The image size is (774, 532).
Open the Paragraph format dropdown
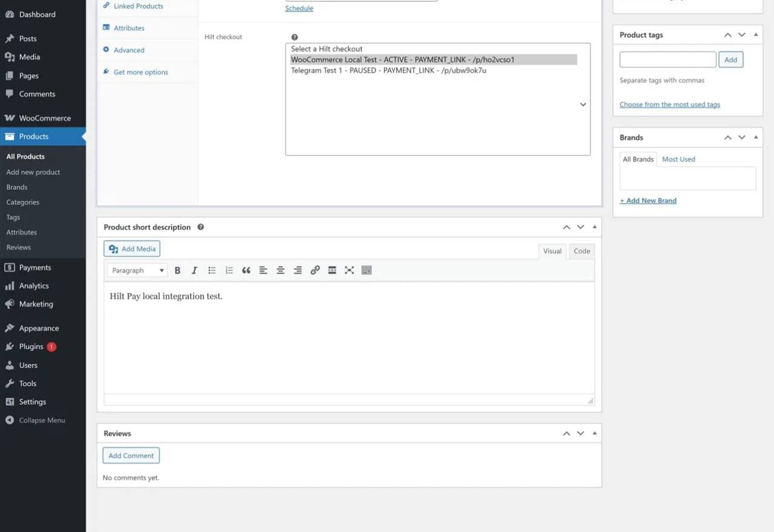click(x=138, y=270)
